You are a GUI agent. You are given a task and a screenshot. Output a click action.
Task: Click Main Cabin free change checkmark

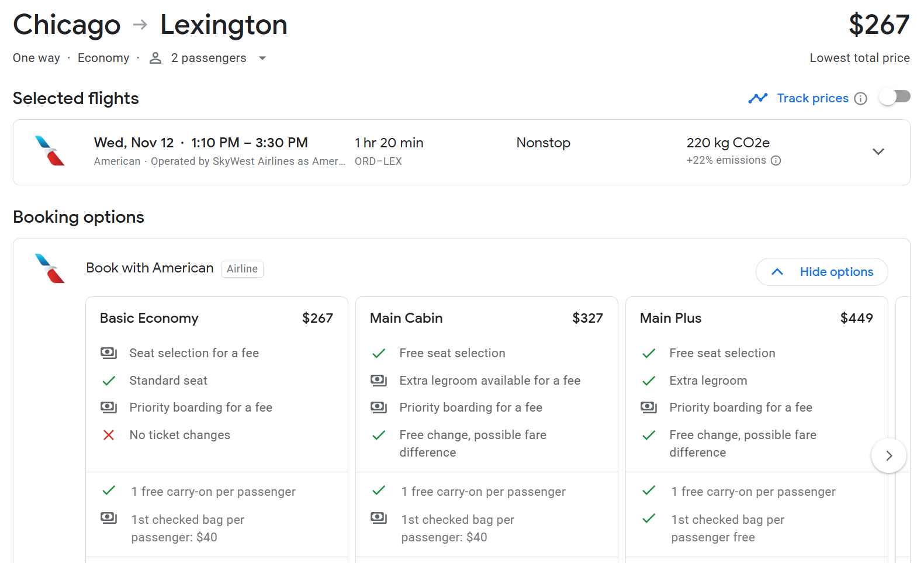pos(379,435)
